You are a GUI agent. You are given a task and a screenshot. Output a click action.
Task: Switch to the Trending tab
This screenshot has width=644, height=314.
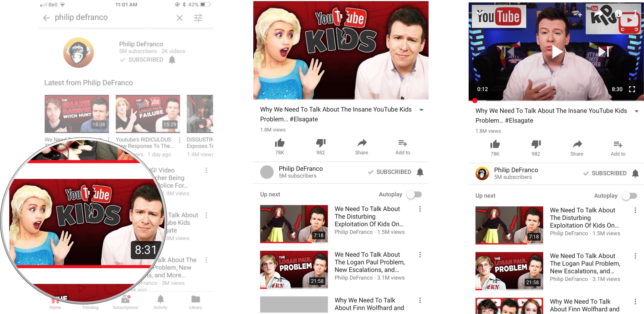click(x=90, y=302)
